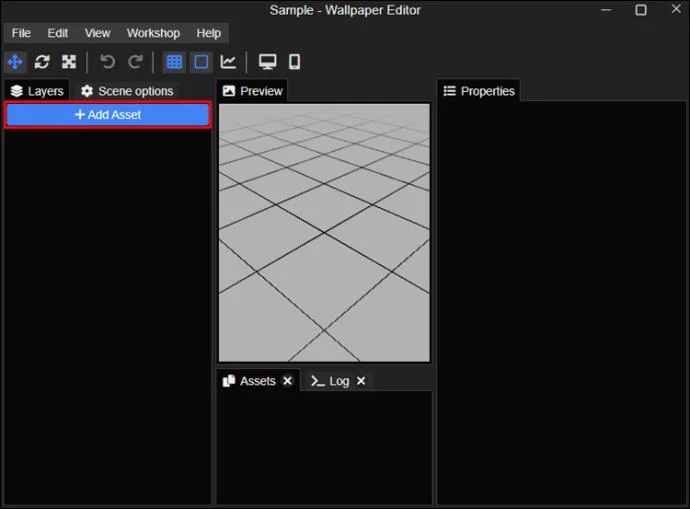
Task: Redo the last action
Action: point(136,62)
